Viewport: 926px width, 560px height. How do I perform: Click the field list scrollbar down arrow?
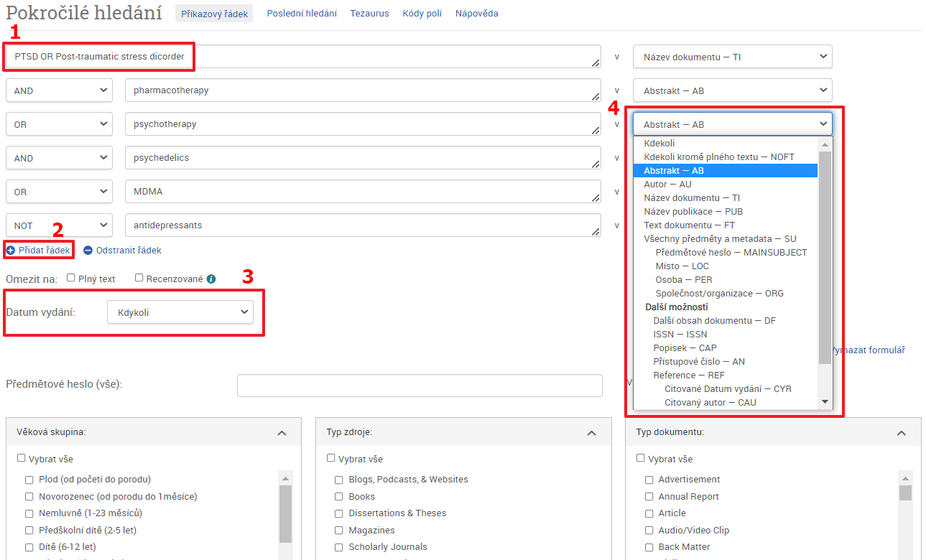pyautogui.click(x=825, y=402)
